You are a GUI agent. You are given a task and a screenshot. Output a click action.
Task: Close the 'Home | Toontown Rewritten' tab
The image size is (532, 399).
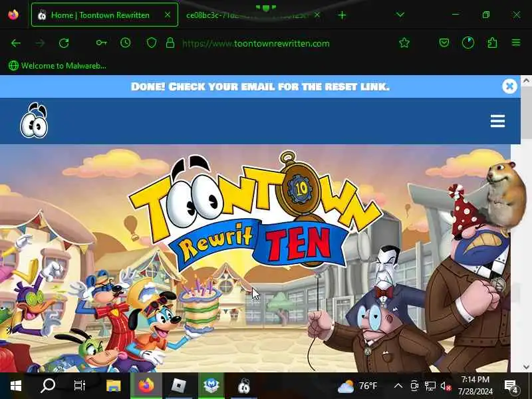point(168,15)
